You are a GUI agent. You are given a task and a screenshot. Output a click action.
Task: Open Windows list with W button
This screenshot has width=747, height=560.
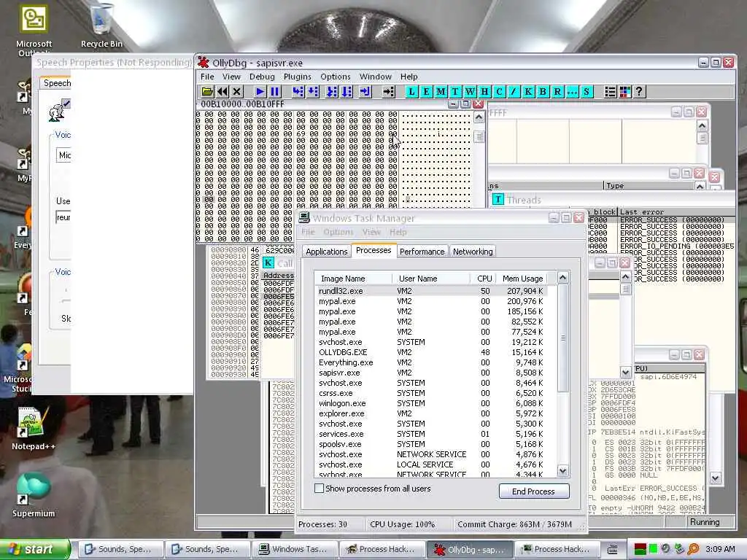coord(471,91)
